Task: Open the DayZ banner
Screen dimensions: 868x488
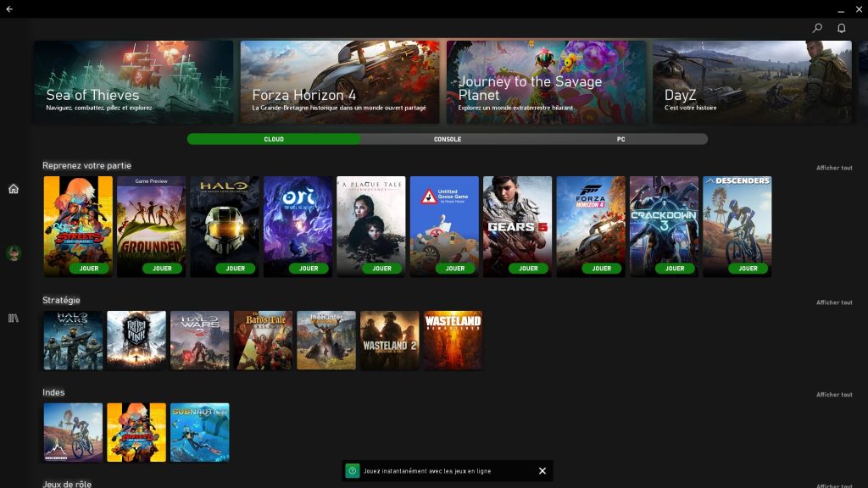Action: coord(753,82)
